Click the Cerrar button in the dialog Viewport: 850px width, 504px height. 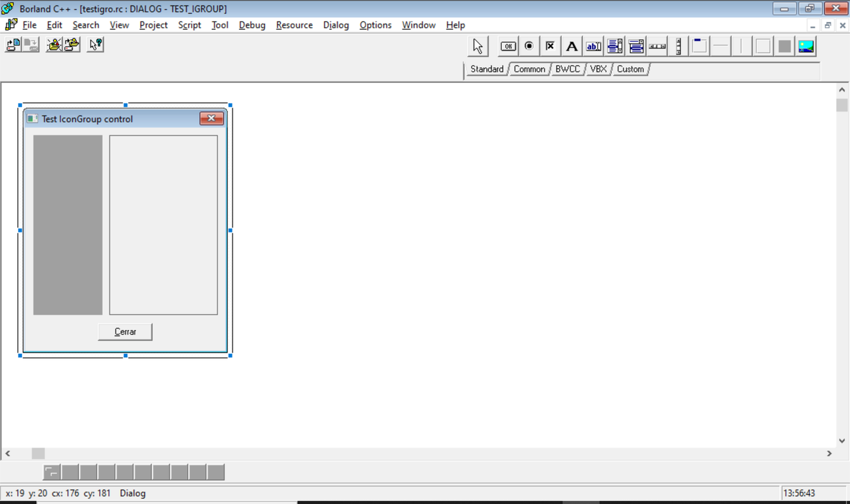tap(126, 331)
